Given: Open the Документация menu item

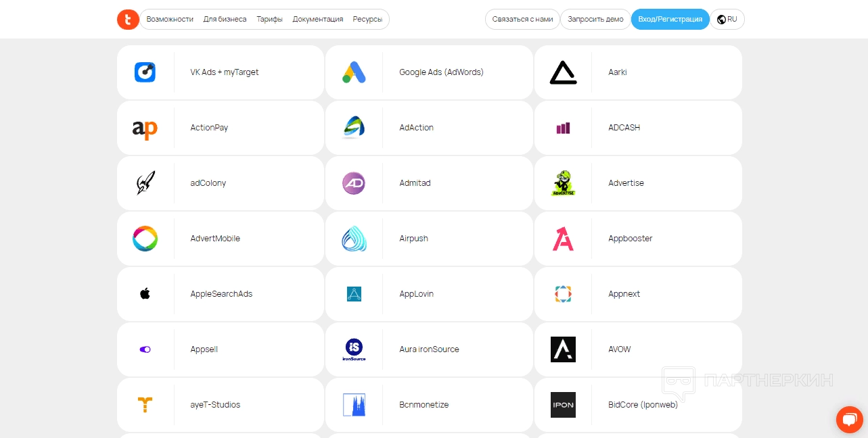Looking at the screenshot, I should click(x=318, y=20).
